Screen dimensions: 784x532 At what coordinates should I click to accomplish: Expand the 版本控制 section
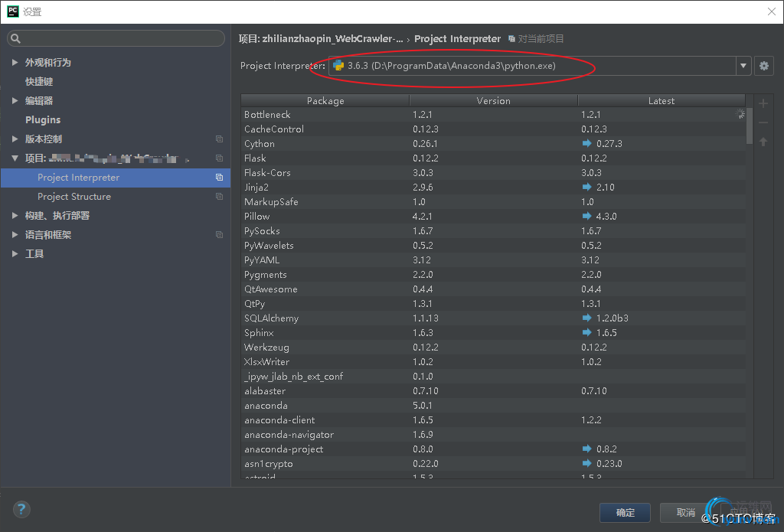point(15,139)
